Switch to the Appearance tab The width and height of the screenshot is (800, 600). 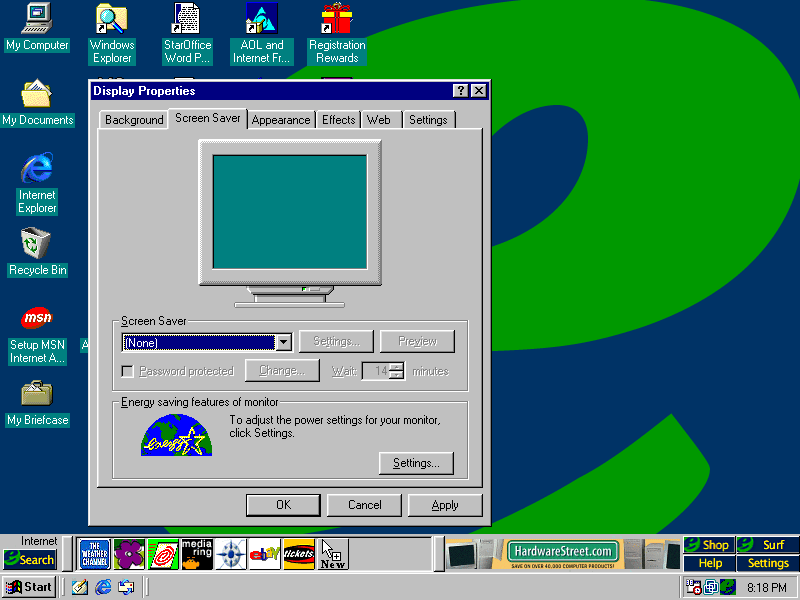point(281,120)
